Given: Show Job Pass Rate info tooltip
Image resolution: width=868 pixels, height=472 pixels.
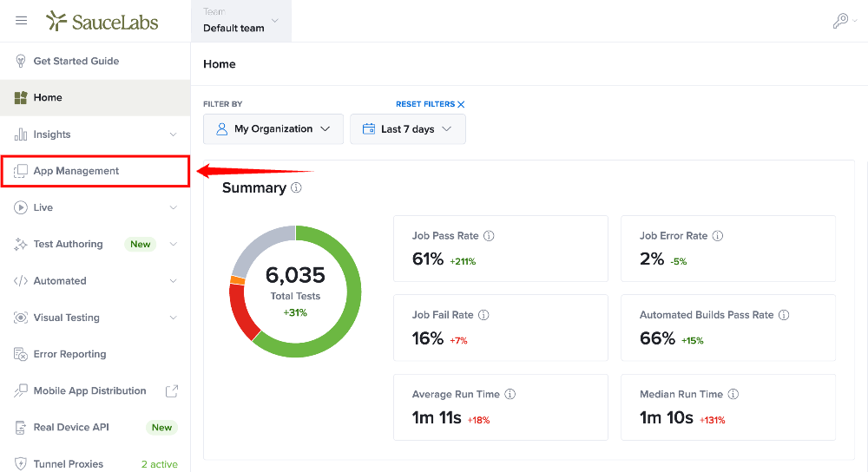Looking at the screenshot, I should coord(489,236).
